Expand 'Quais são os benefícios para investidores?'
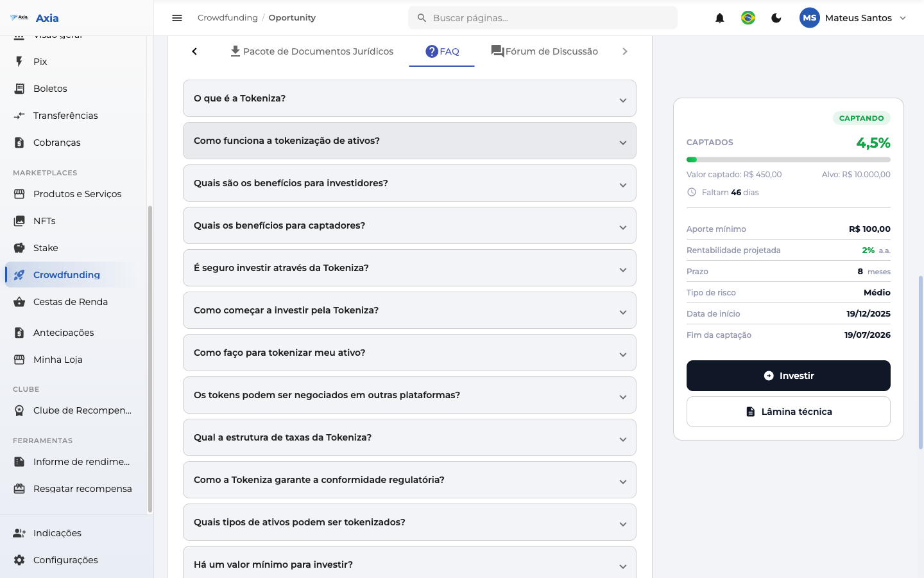924x578 pixels. (409, 183)
